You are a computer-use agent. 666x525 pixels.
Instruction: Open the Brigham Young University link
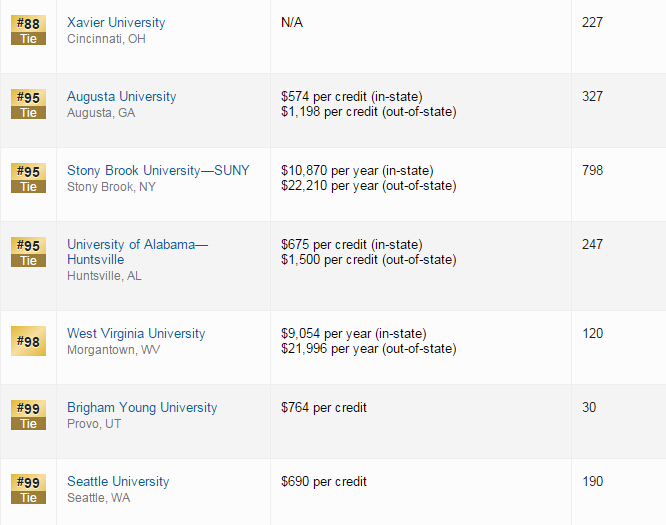coord(142,407)
